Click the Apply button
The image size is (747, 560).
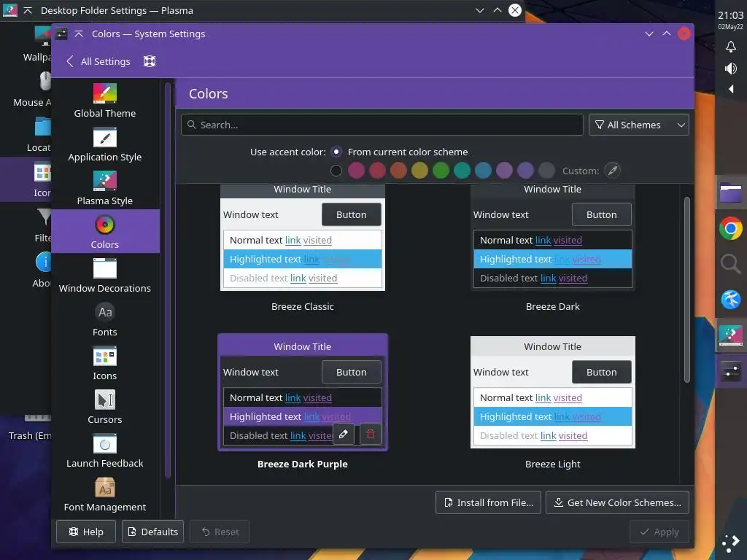[x=659, y=532]
